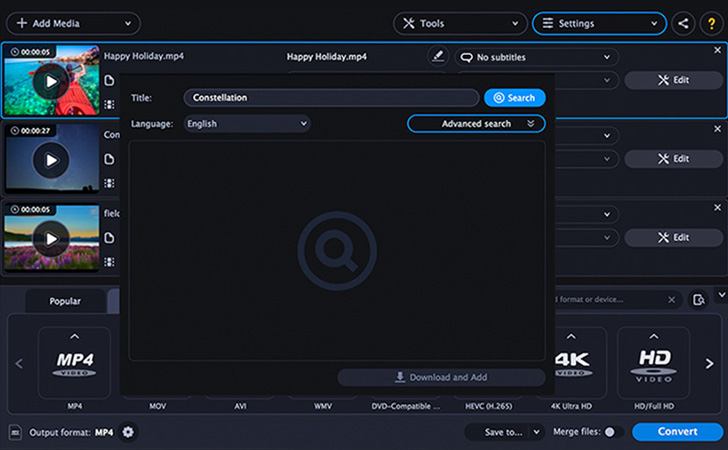
Task: Click the detect device search icon
Action: pyautogui.click(x=698, y=300)
